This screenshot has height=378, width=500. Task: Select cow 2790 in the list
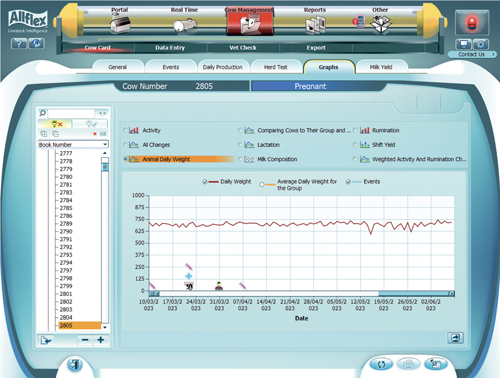[66, 231]
